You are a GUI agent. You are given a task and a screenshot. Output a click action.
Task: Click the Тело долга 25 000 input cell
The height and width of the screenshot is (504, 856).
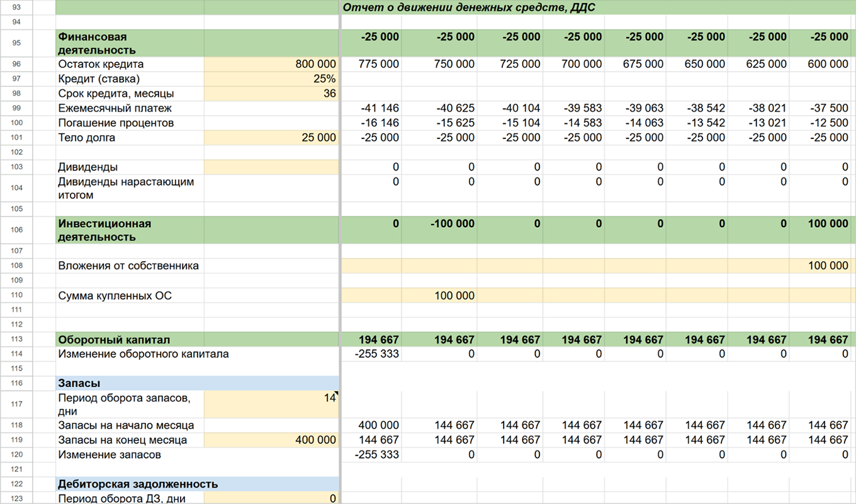pyautogui.click(x=271, y=138)
